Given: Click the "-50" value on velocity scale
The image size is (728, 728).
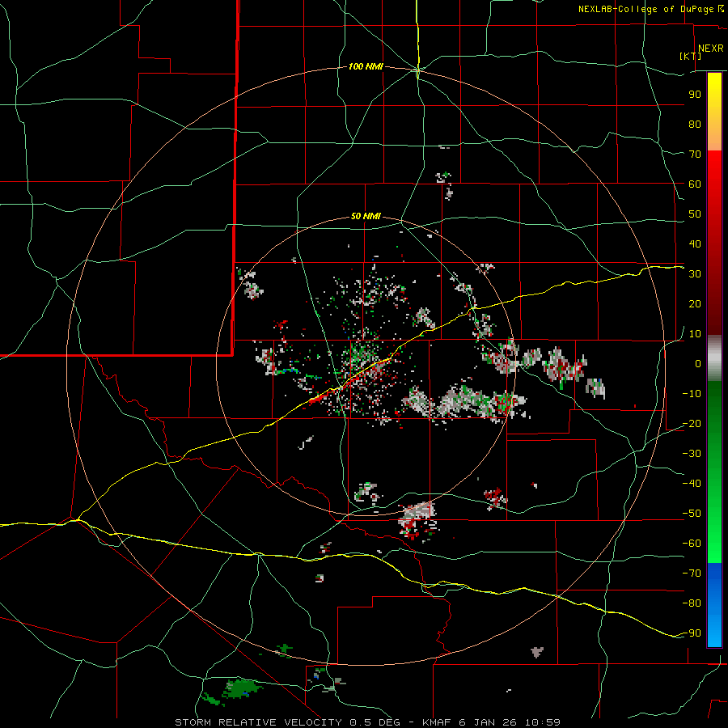Looking at the screenshot, I should pyautogui.click(x=692, y=514).
